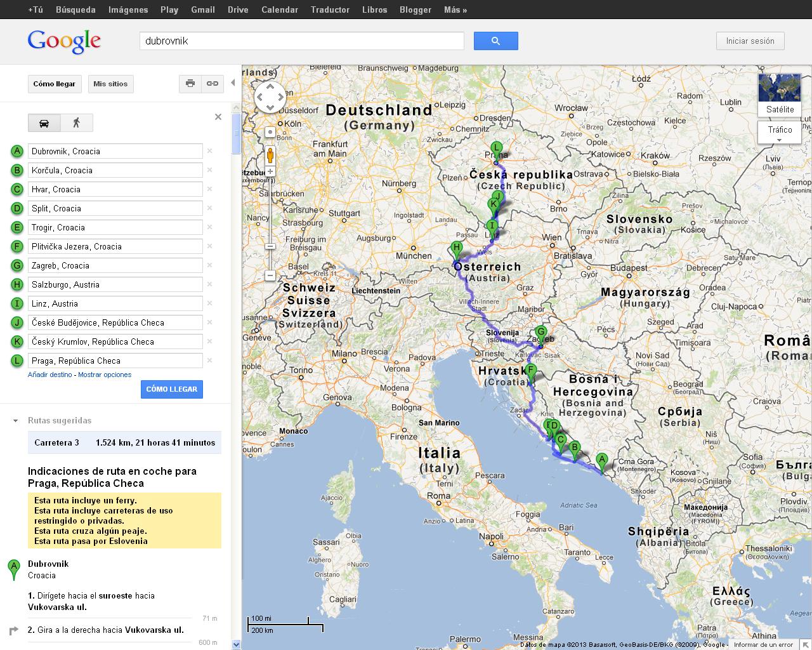Viewport: 812px width, 650px height.
Task: Open Blogger in the top bar
Action: click(416, 10)
